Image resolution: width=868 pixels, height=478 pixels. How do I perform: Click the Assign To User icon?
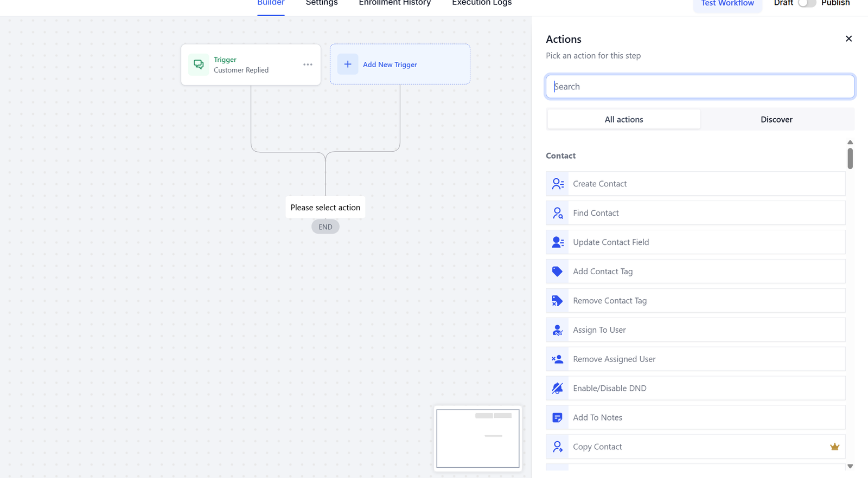tap(557, 330)
